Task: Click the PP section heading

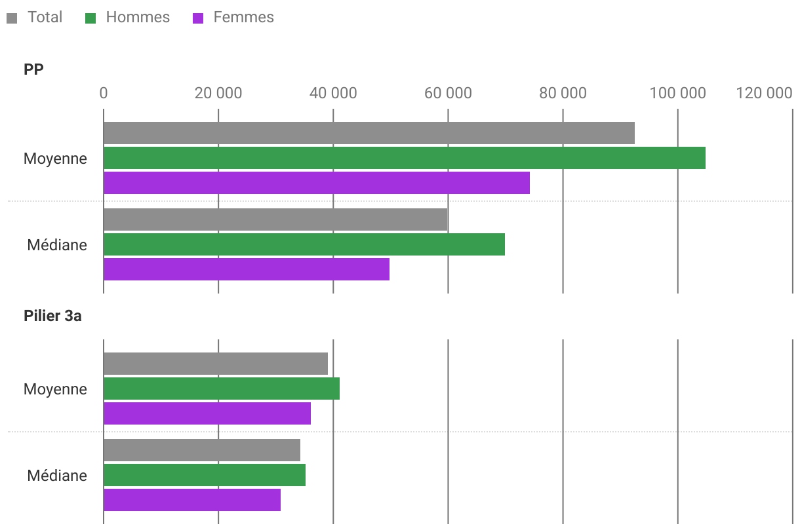Action: pos(33,69)
